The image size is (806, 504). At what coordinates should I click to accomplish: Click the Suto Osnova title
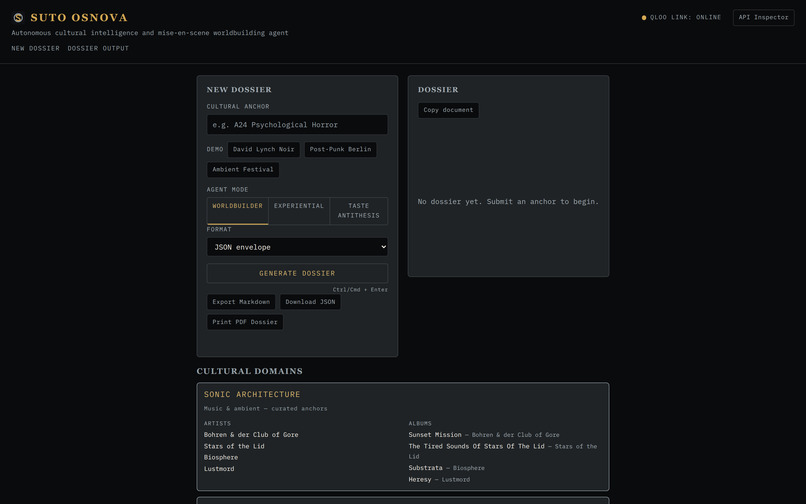pyautogui.click(x=79, y=17)
